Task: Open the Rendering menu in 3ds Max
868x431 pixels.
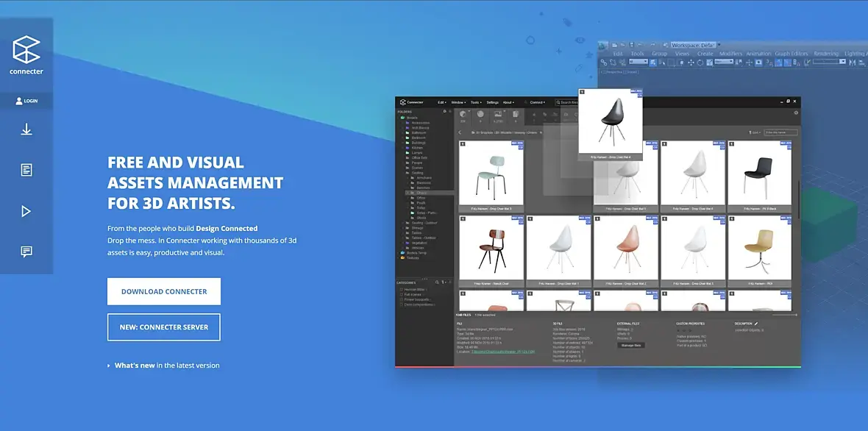Action: point(826,54)
